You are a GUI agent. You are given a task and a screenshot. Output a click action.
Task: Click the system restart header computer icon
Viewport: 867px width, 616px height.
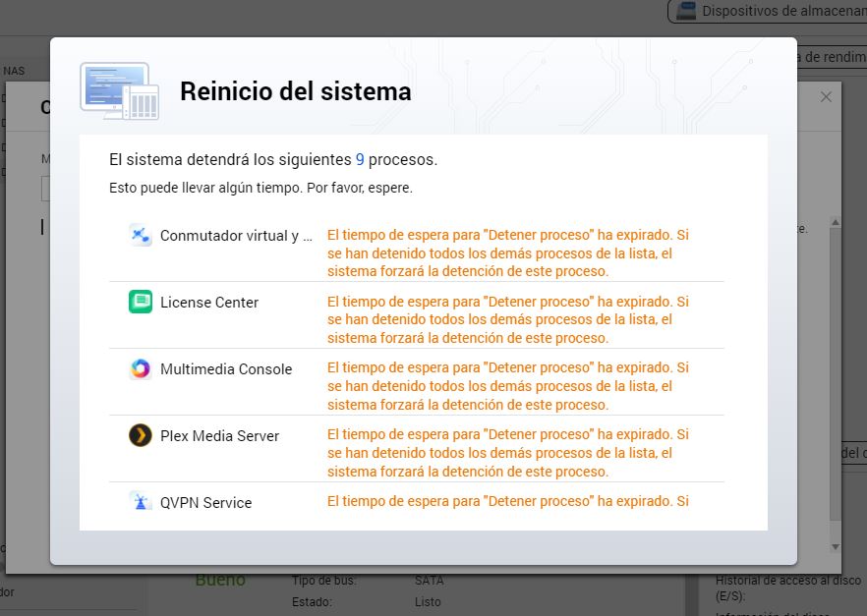(119, 91)
